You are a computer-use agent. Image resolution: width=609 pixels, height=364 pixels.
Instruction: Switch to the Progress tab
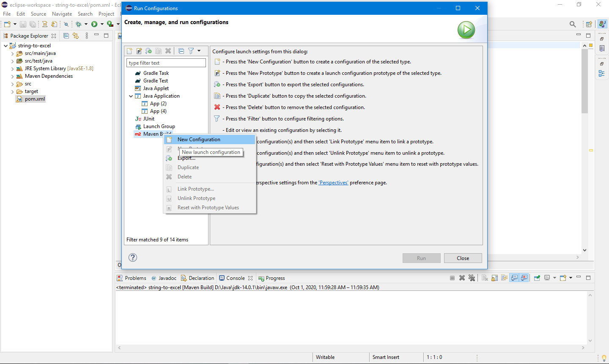pos(272,278)
